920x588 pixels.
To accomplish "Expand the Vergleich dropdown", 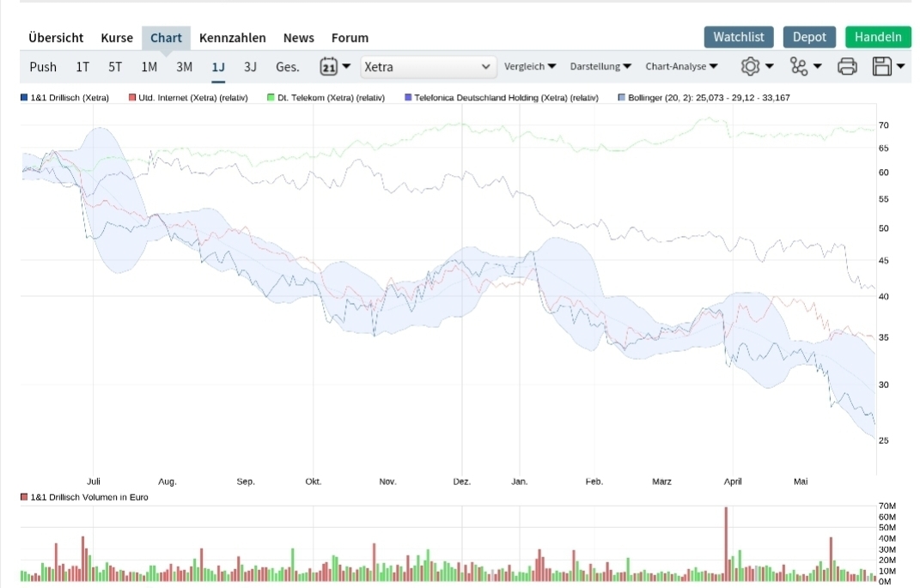I will 530,66.
